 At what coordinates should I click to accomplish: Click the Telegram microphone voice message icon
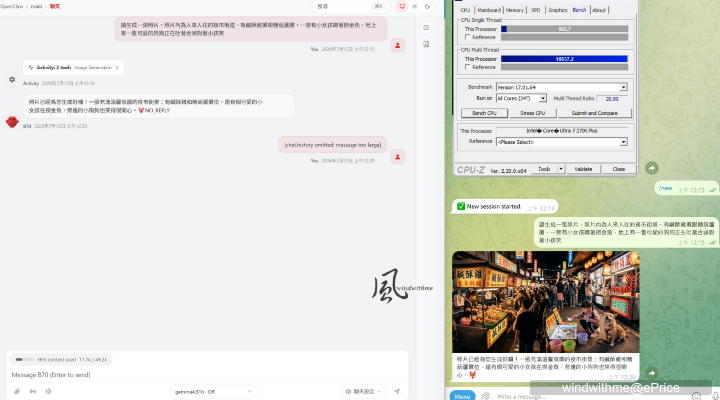[x=714, y=396]
